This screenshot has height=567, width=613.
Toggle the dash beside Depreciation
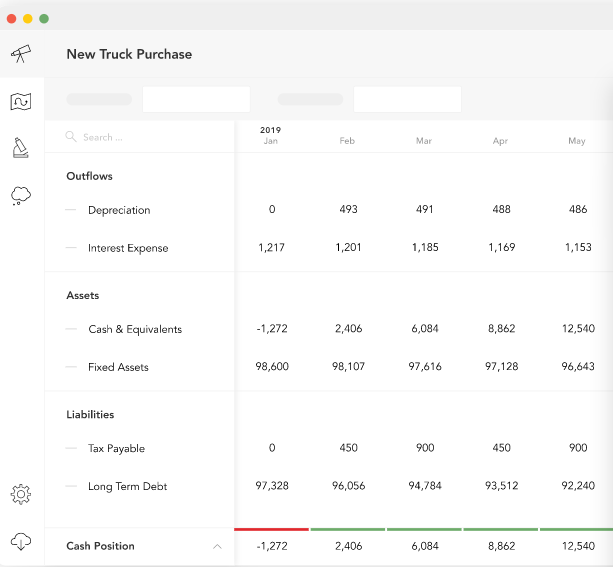click(71, 210)
